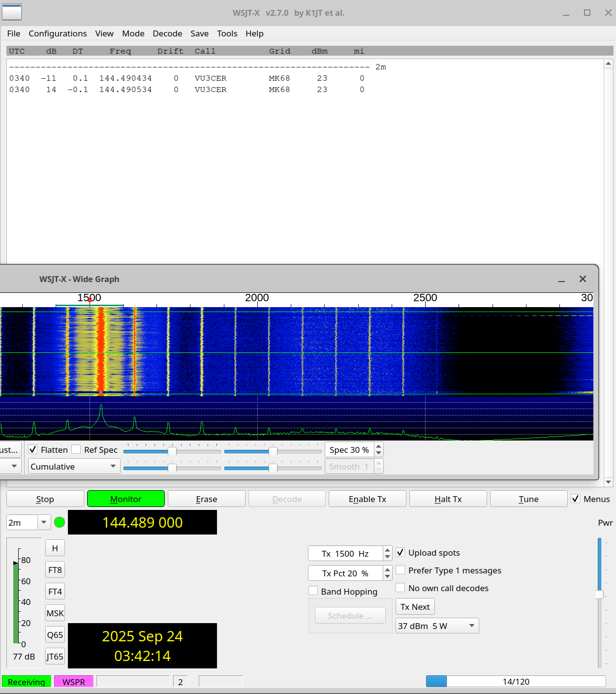Select the FT8 mode button
Screen dimensions: 616x694
coord(55,570)
